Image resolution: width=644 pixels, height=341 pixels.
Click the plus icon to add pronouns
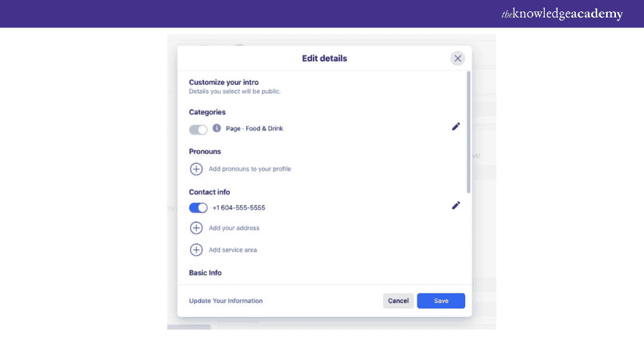(x=196, y=169)
